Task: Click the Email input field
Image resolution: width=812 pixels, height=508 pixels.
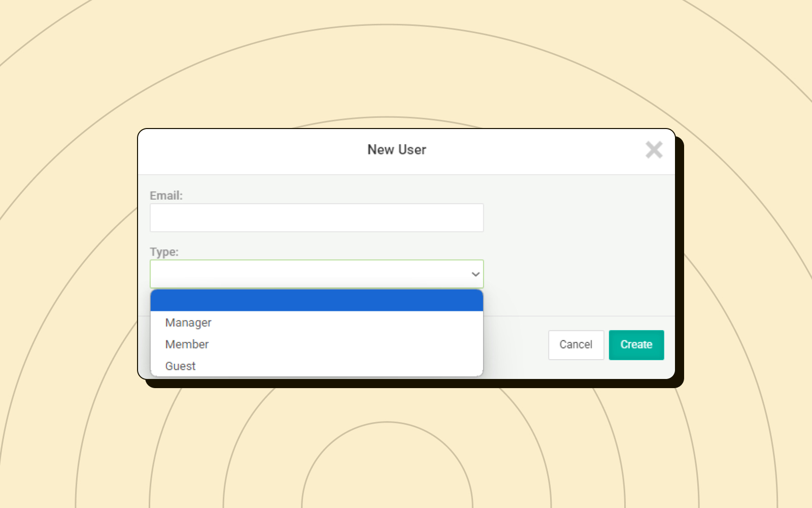Action: [317, 218]
